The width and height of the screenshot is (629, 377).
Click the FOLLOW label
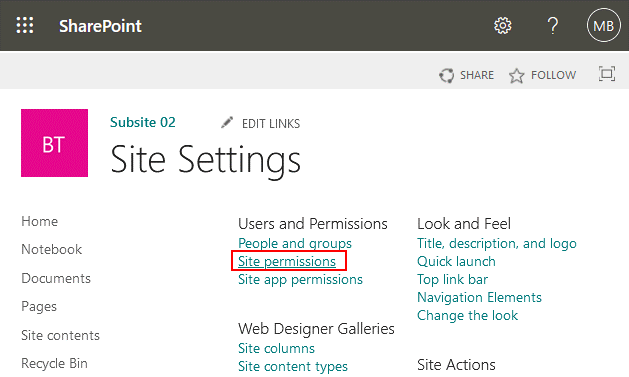click(553, 75)
